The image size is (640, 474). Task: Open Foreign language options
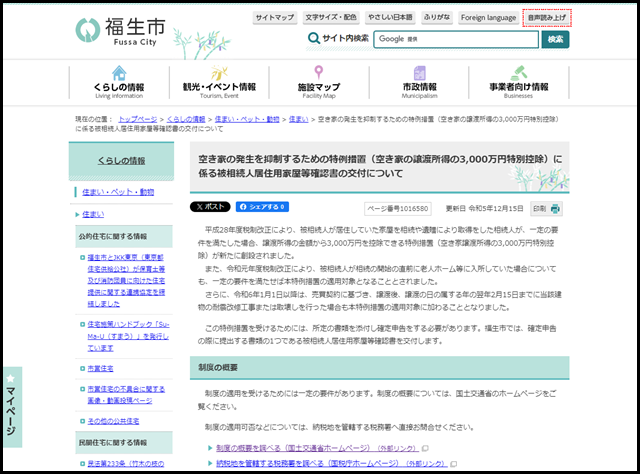coord(489,18)
